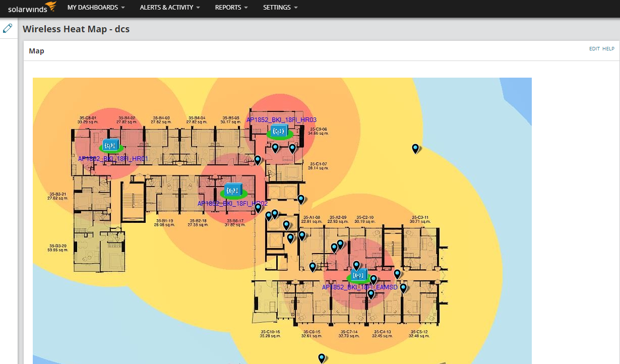Open the AP1852_BKI_18Fl_HR03 label link
The width and height of the screenshot is (620, 364).
[281, 120]
